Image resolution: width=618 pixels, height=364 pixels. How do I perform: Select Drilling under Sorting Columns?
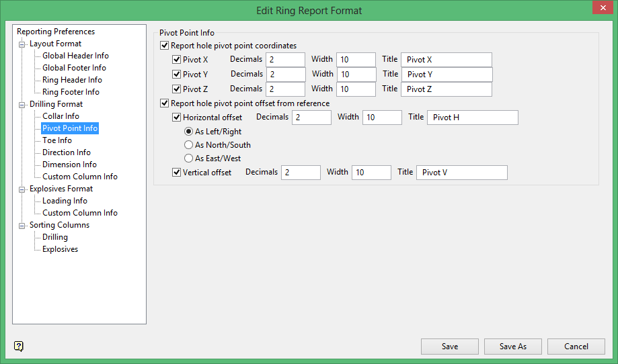(x=54, y=237)
